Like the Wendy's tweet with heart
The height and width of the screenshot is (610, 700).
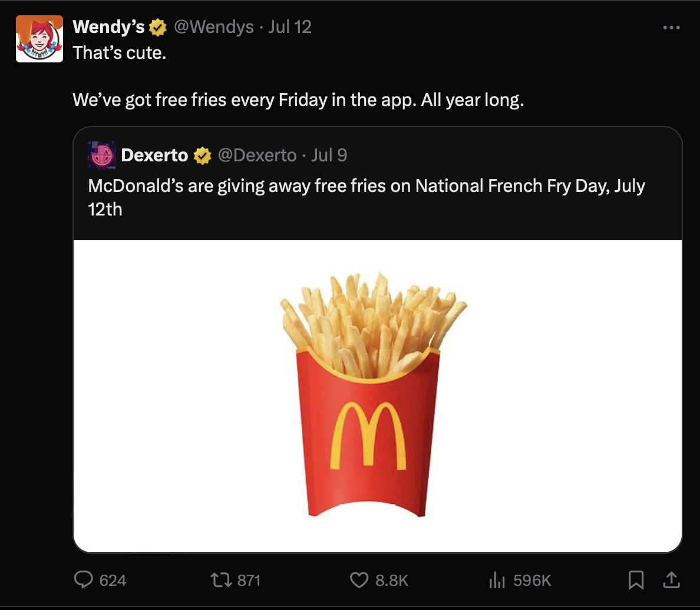coord(359,580)
